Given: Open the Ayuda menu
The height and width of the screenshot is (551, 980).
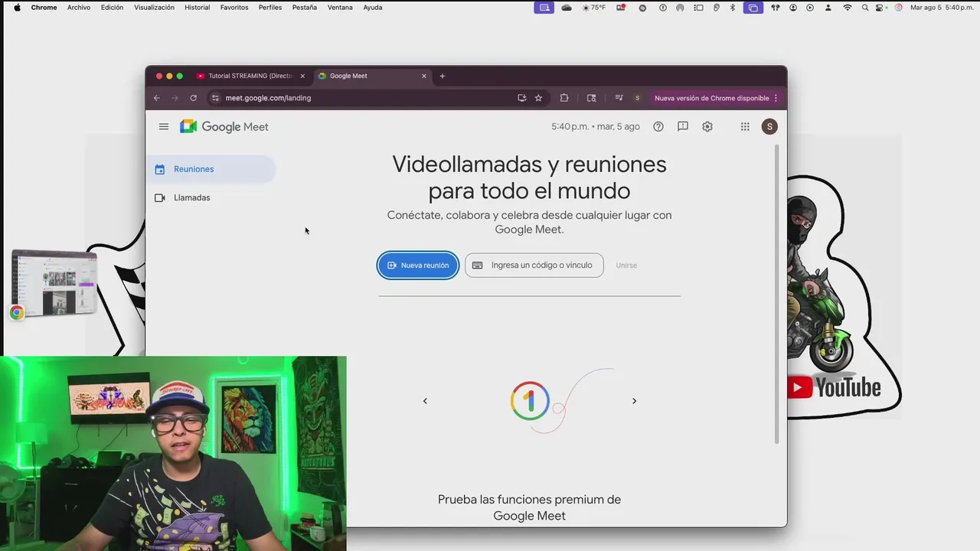Looking at the screenshot, I should 373,8.
